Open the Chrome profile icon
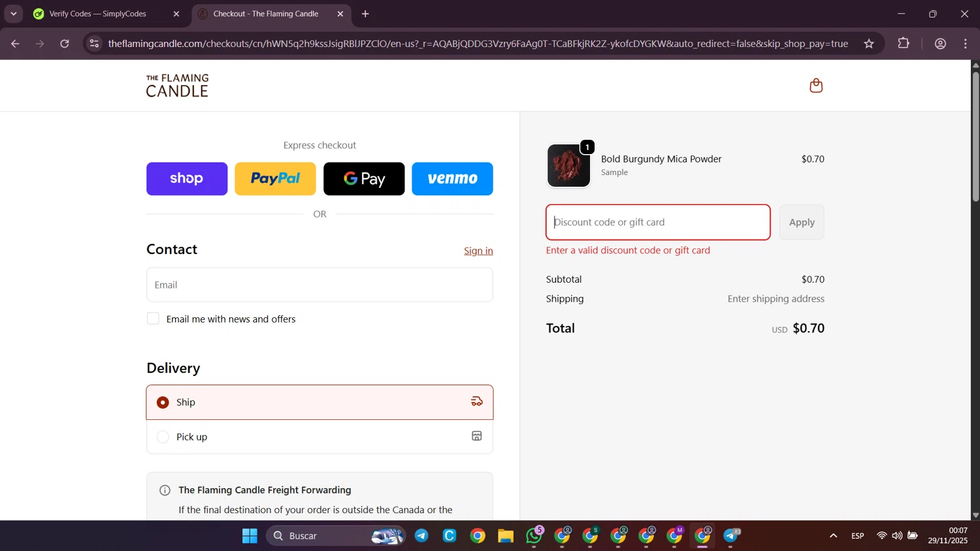Viewport: 980px width, 551px height. (940, 44)
